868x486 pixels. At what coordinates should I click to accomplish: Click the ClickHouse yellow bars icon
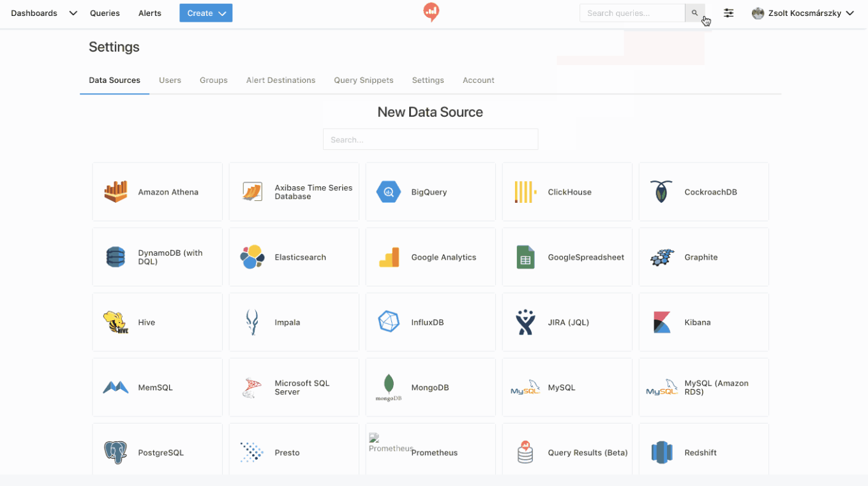click(x=525, y=191)
